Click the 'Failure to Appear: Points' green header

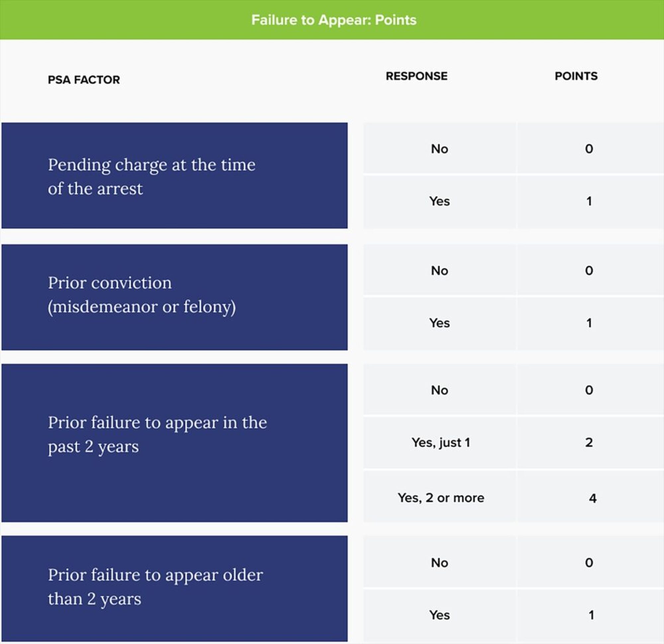[x=334, y=20]
